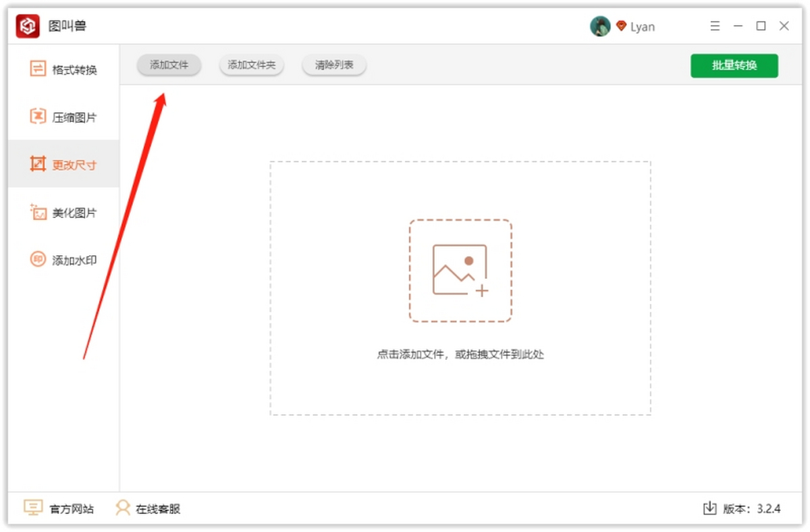Select the 格式转换 icon in sidebar
Screen dimensions: 810x532
(38, 69)
